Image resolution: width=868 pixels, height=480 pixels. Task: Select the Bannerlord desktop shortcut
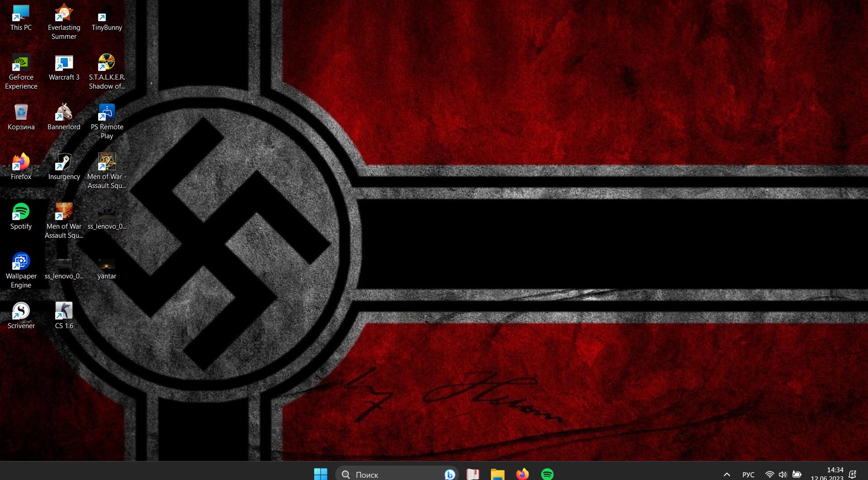coord(64,118)
